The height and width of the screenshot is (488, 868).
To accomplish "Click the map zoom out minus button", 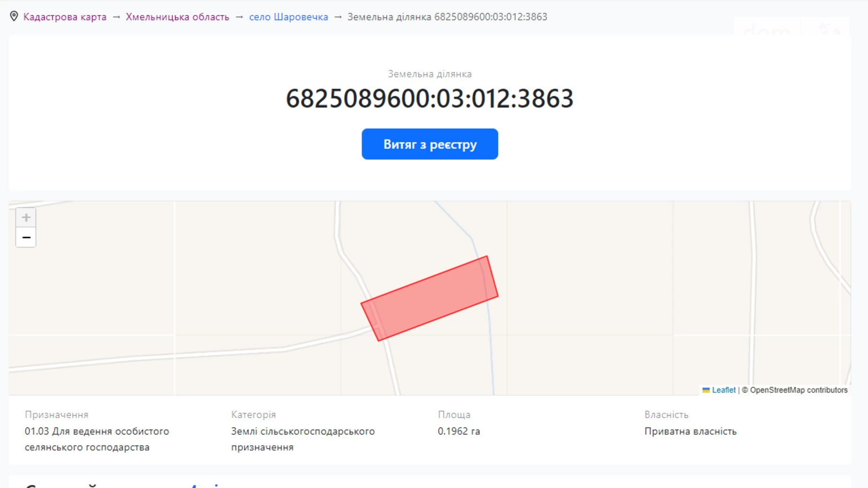I will 26,237.
